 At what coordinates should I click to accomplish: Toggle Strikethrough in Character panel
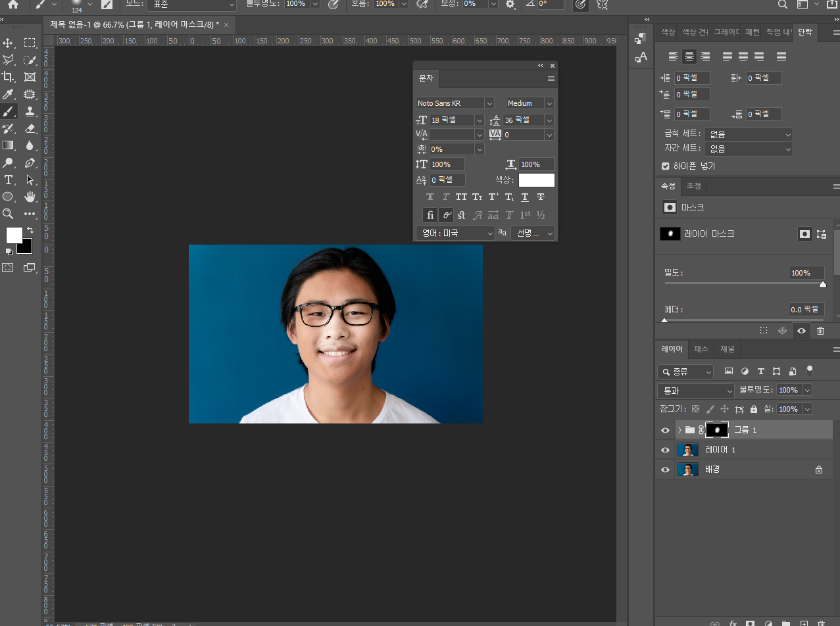coord(541,197)
